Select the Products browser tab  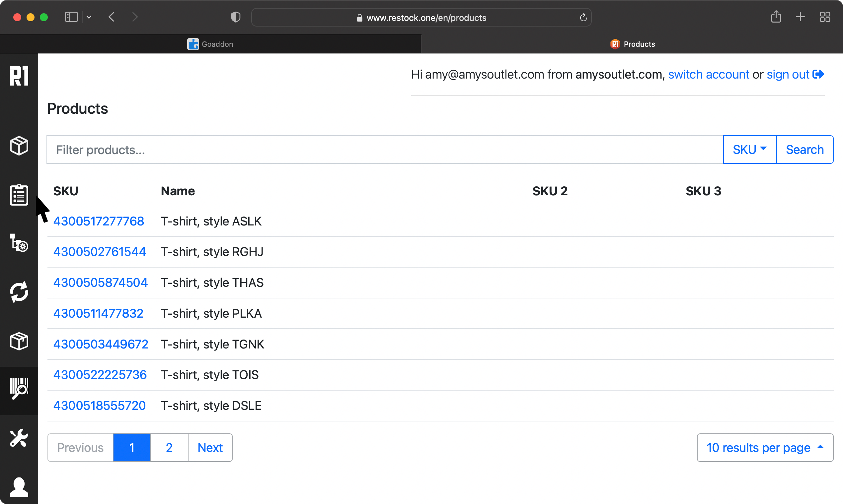coord(632,44)
